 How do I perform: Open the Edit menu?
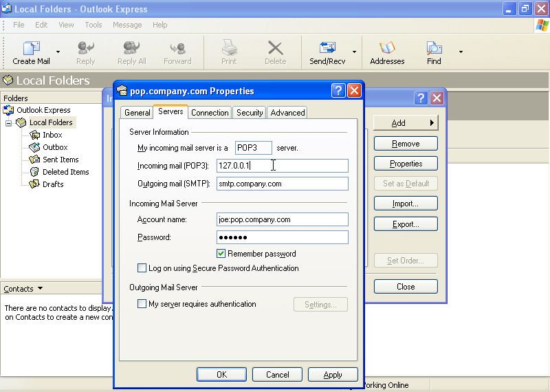pyautogui.click(x=41, y=25)
